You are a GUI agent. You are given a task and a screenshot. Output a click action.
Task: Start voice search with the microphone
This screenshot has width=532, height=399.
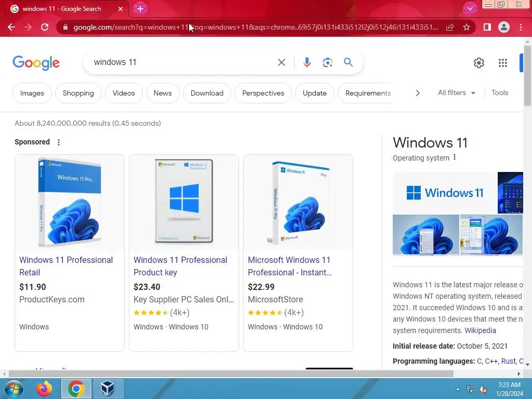coord(307,62)
